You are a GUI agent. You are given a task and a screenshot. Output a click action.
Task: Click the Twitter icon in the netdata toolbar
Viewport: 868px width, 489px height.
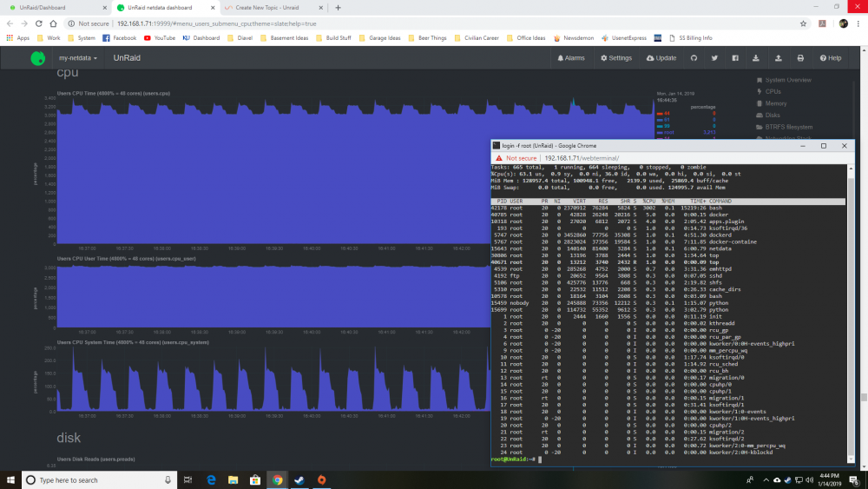tap(714, 58)
